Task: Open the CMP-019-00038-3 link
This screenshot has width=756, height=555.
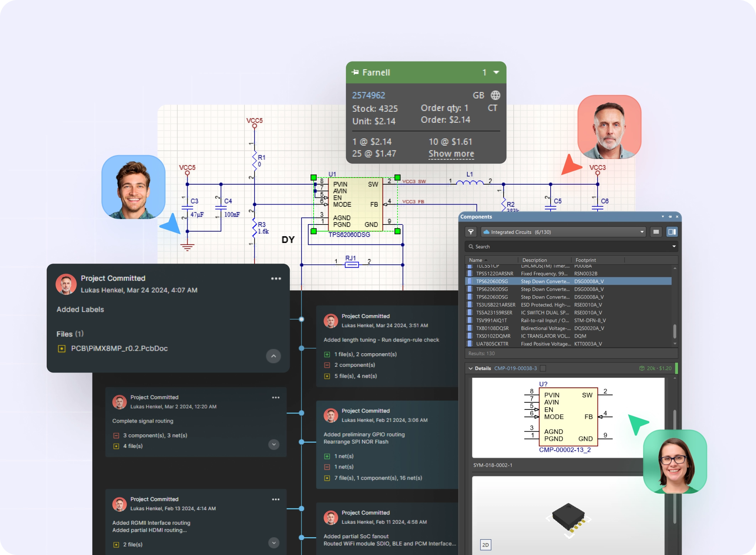Action: (515, 369)
